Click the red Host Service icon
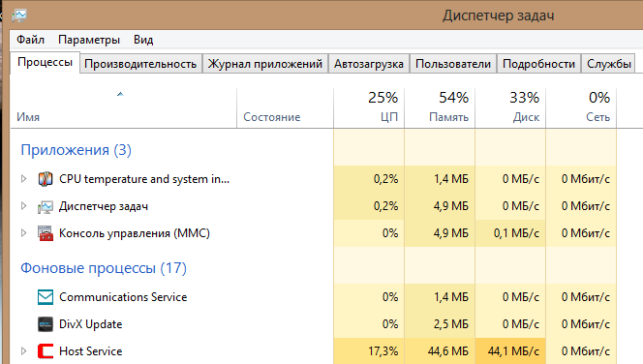Screen dimensions: 643x364 click(x=46, y=351)
